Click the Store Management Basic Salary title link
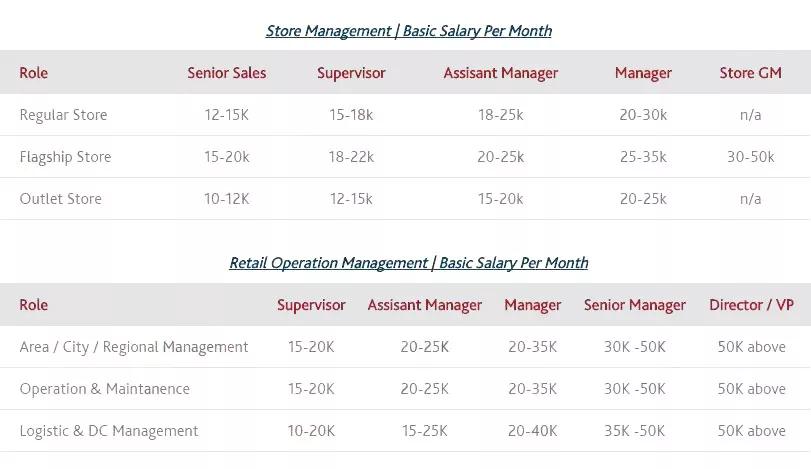Viewport: 811px width, 469px height. 408,31
